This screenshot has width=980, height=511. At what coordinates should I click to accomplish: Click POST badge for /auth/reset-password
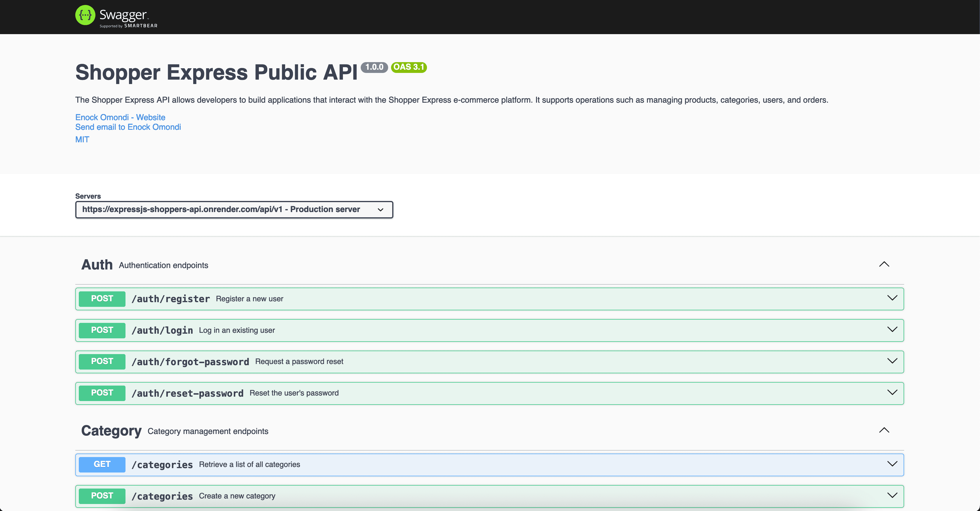(x=102, y=393)
